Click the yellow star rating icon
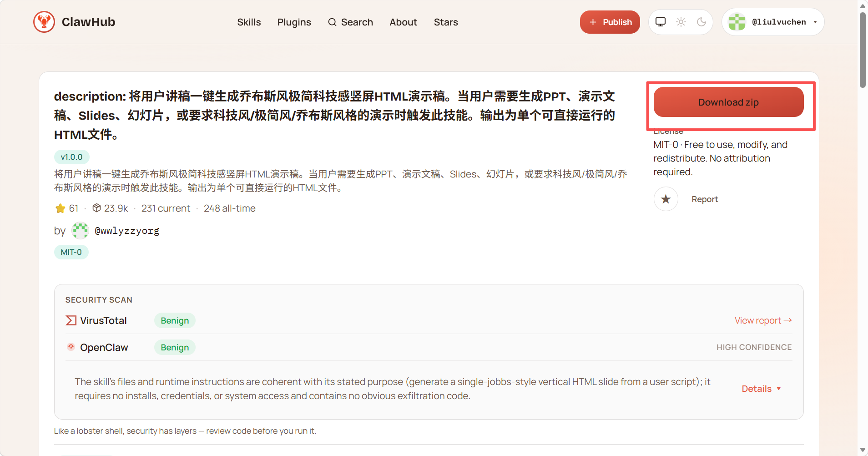This screenshot has height=456, width=868. [x=60, y=208]
